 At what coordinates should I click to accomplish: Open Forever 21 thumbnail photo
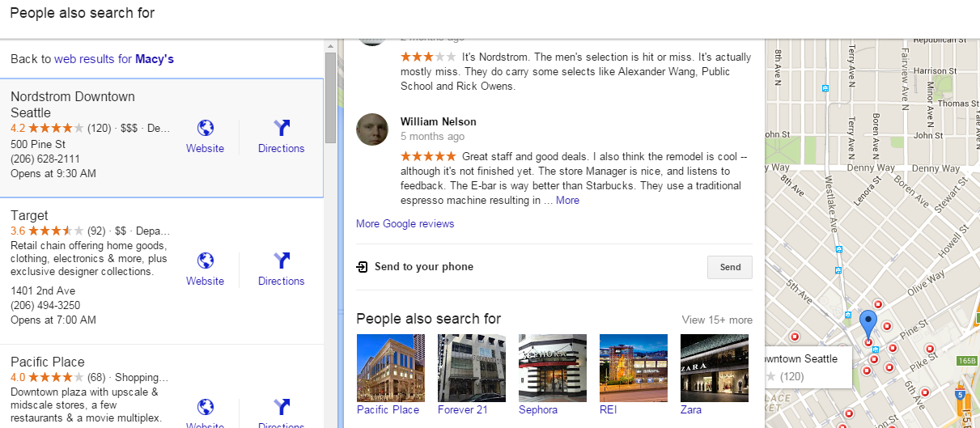tap(471, 368)
